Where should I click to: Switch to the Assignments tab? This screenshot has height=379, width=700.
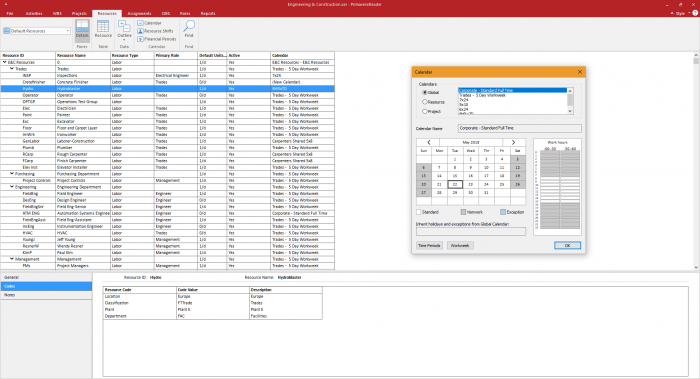tap(139, 13)
